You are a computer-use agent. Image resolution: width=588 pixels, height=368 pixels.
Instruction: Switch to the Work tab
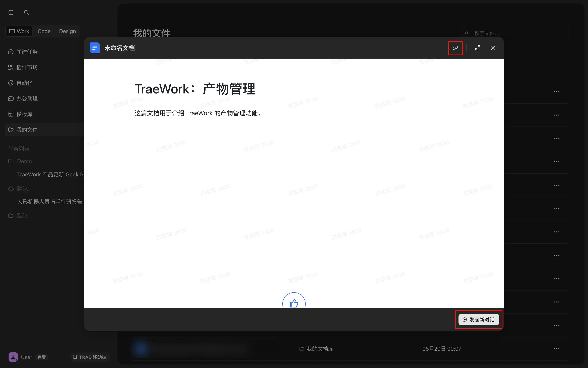tap(19, 31)
